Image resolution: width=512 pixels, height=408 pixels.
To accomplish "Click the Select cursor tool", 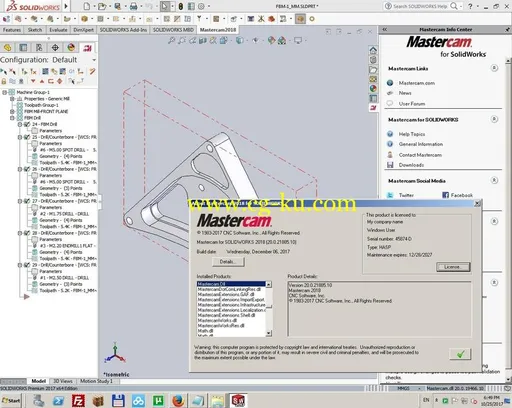I will coord(165,6).
